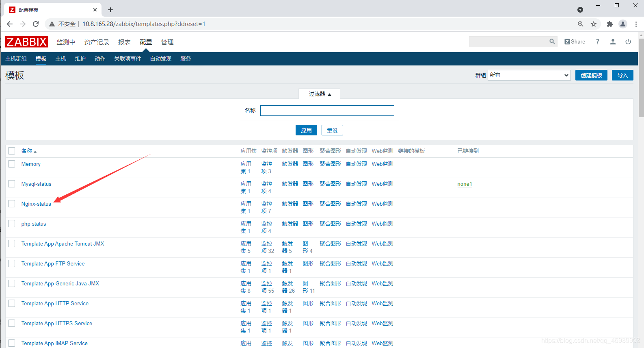Open a new browser tab
The height and width of the screenshot is (348, 644).
tap(110, 10)
